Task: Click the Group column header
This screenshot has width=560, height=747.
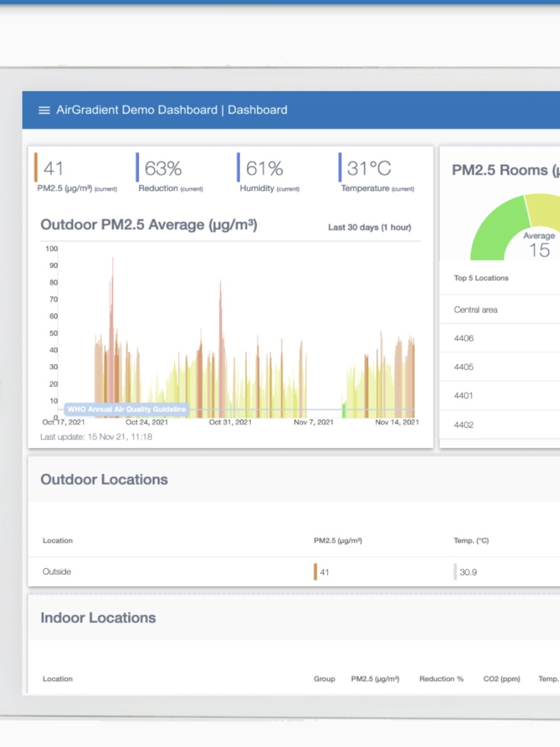Action: (x=324, y=679)
